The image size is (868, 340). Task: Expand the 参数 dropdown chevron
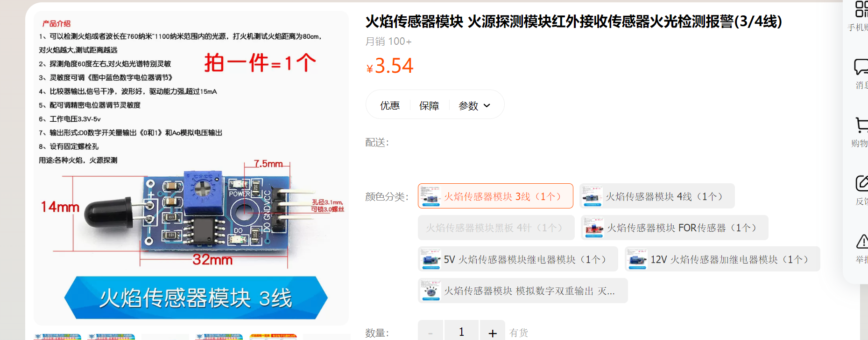487,106
